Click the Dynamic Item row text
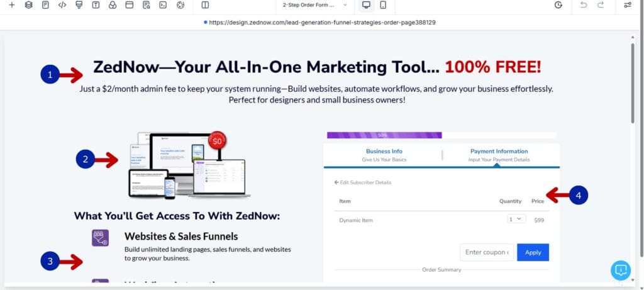This screenshot has width=644, height=290. coord(356,220)
